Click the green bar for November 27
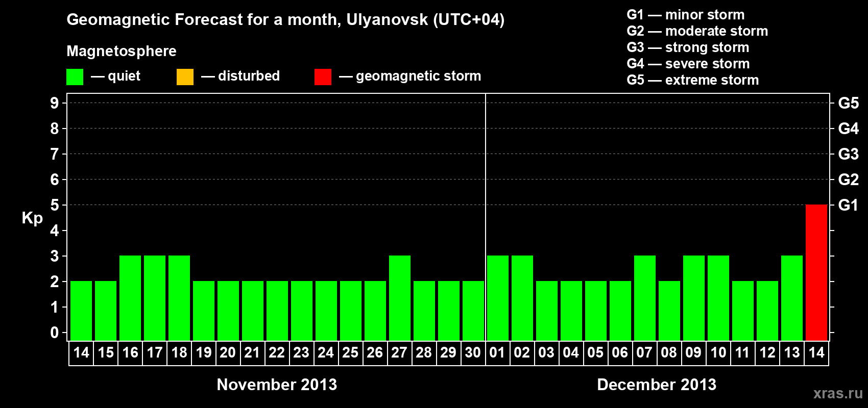 400,298
